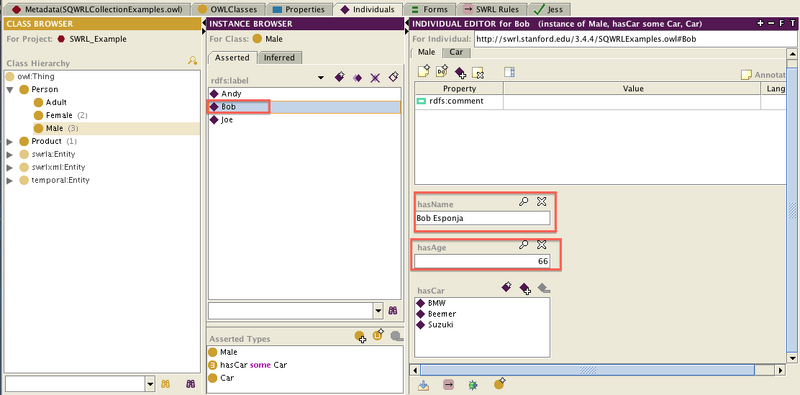Click the individual editor horizontal scrollbar
Image resolution: width=800 pixels, height=395 pixels.
tap(587, 370)
